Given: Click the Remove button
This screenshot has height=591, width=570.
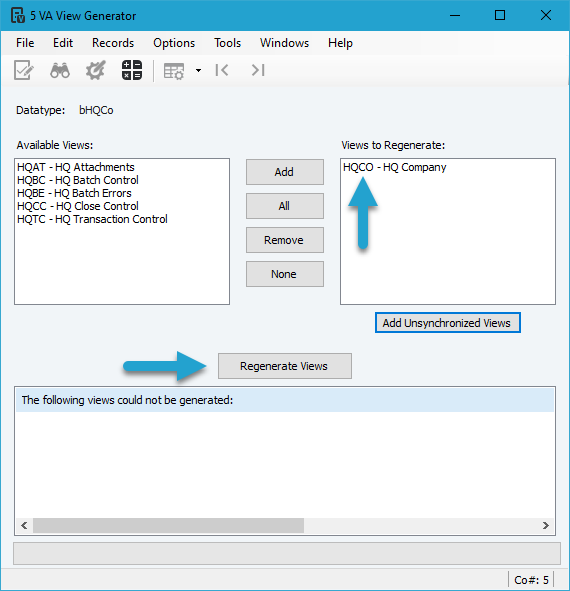Looking at the screenshot, I should [285, 240].
